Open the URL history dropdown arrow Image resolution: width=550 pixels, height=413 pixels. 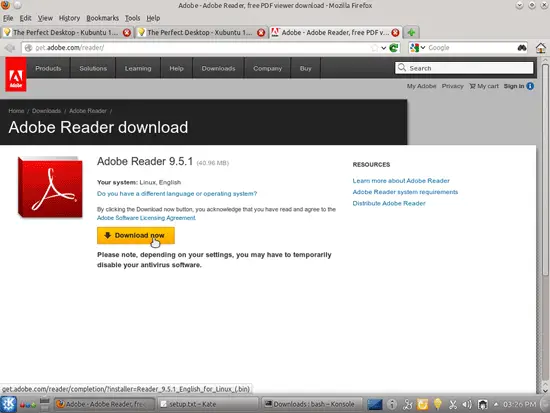click(384, 48)
